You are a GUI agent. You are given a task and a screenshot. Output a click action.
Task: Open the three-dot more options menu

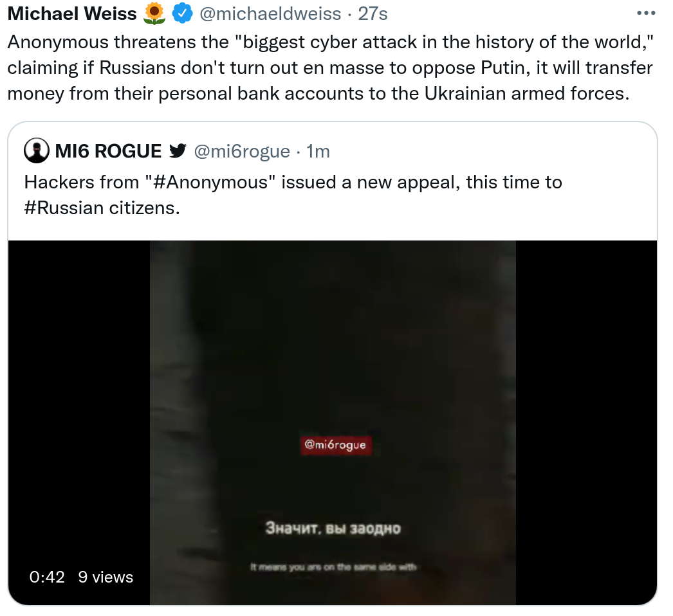[x=646, y=14]
